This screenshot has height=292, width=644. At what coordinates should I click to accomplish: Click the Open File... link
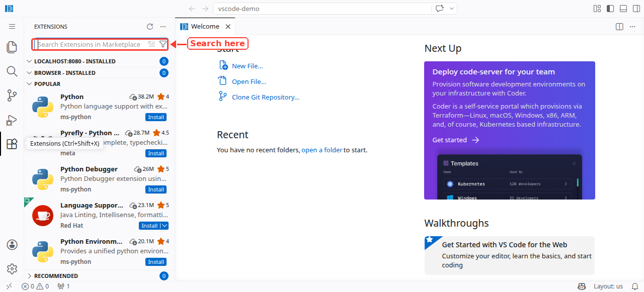point(249,81)
